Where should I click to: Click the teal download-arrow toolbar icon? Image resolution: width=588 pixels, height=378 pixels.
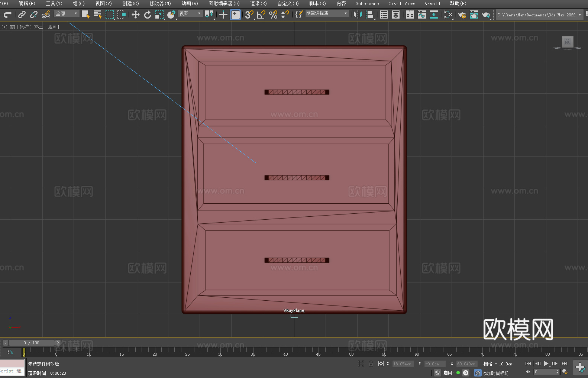click(x=434, y=14)
